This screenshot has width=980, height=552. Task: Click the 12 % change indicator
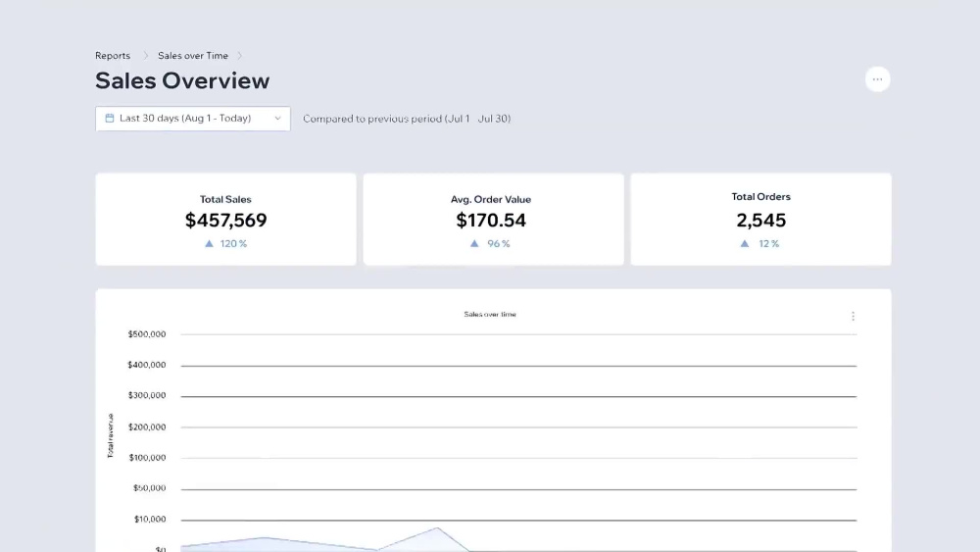coord(768,244)
